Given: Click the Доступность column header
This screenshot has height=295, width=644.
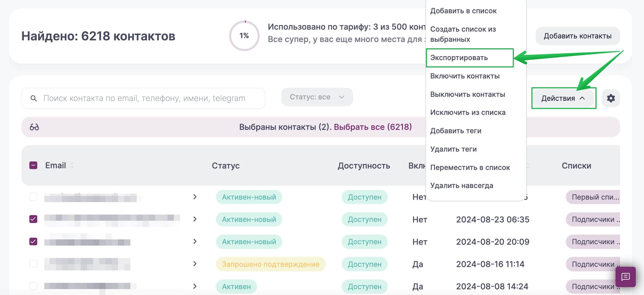Looking at the screenshot, I should coord(364,165).
